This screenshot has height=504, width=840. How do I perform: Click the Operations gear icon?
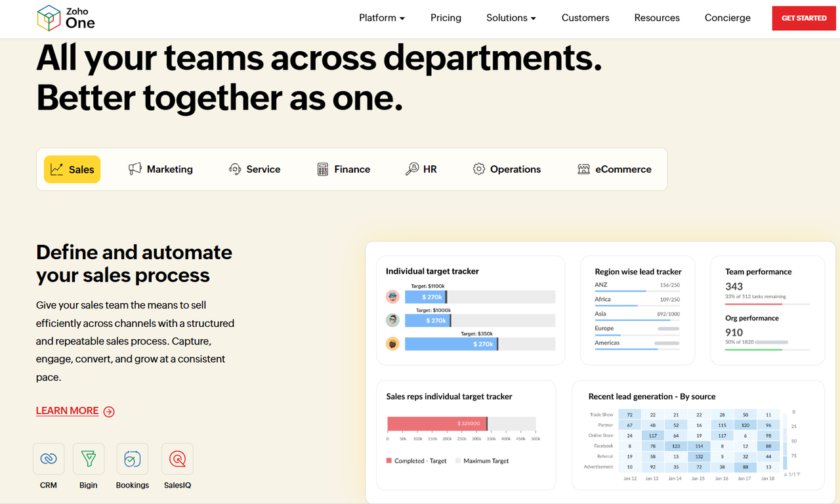coord(479,169)
